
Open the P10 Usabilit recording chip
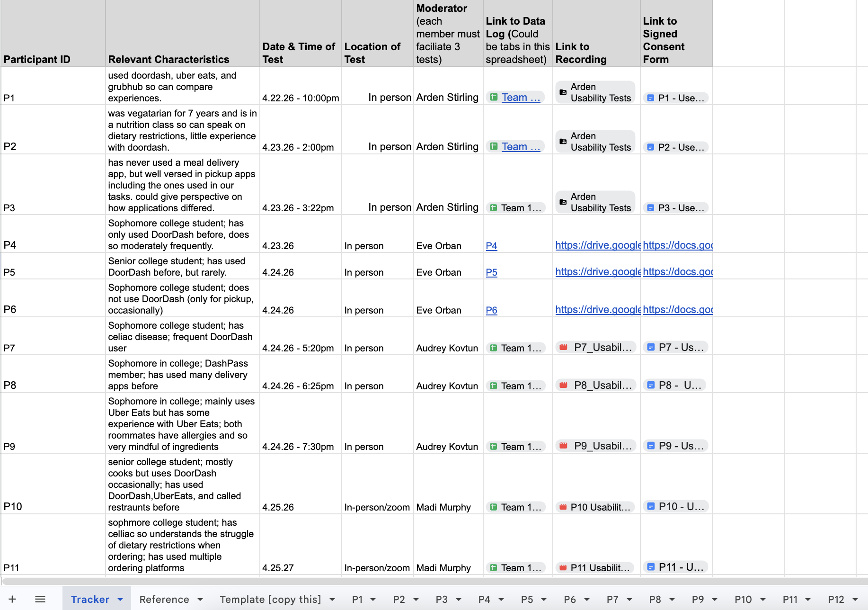(595, 507)
